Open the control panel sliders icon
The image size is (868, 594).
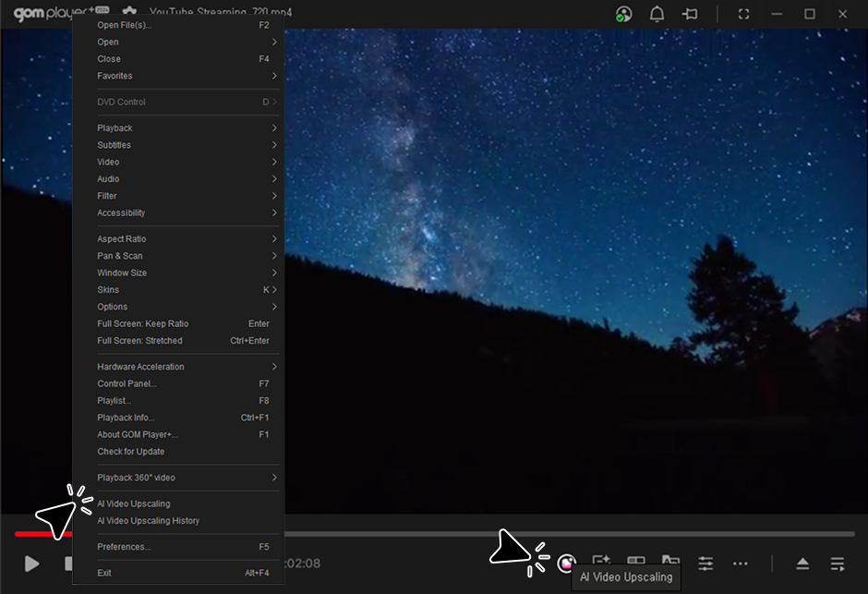[705, 563]
